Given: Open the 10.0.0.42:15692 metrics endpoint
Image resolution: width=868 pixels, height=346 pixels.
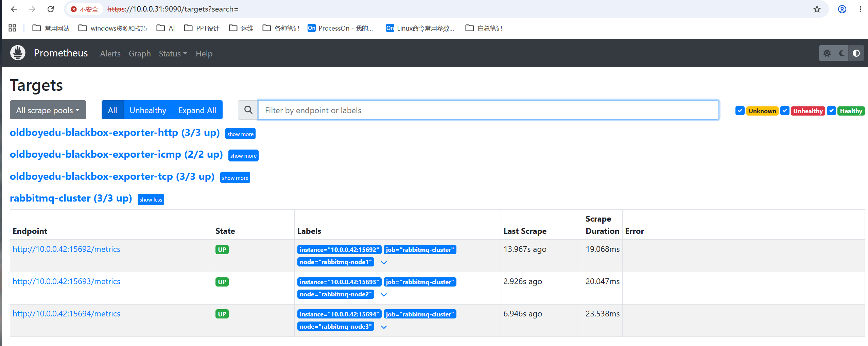Looking at the screenshot, I should click(66, 249).
